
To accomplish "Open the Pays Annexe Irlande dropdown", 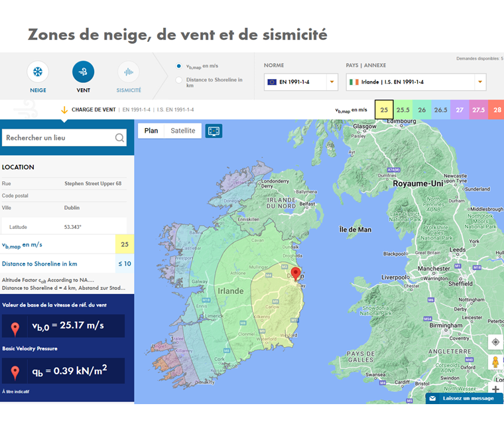I will click(416, 82).
